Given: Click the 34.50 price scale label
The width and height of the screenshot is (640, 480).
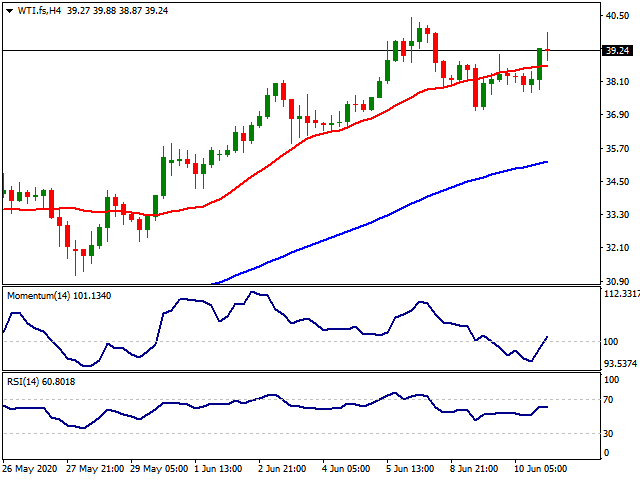Looking at the screenshot, I should pos(617,181).
